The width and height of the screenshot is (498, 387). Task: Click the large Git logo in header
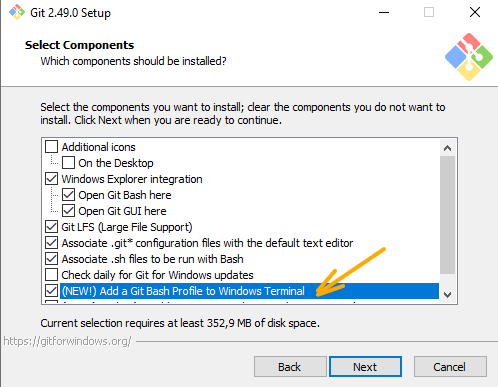point(469,57)
